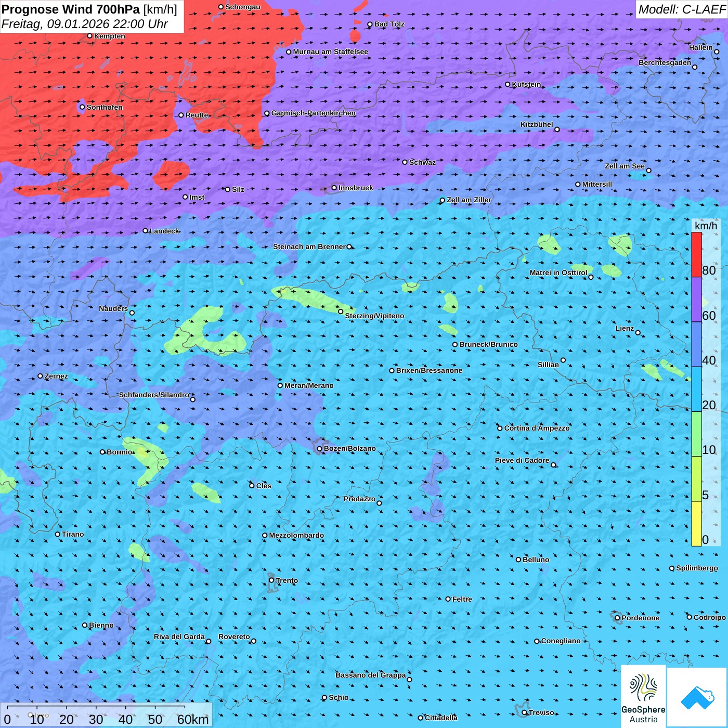Click the Predazzo label
The height and width of the screenshot is (728, 728).
(x=360, y=499)
